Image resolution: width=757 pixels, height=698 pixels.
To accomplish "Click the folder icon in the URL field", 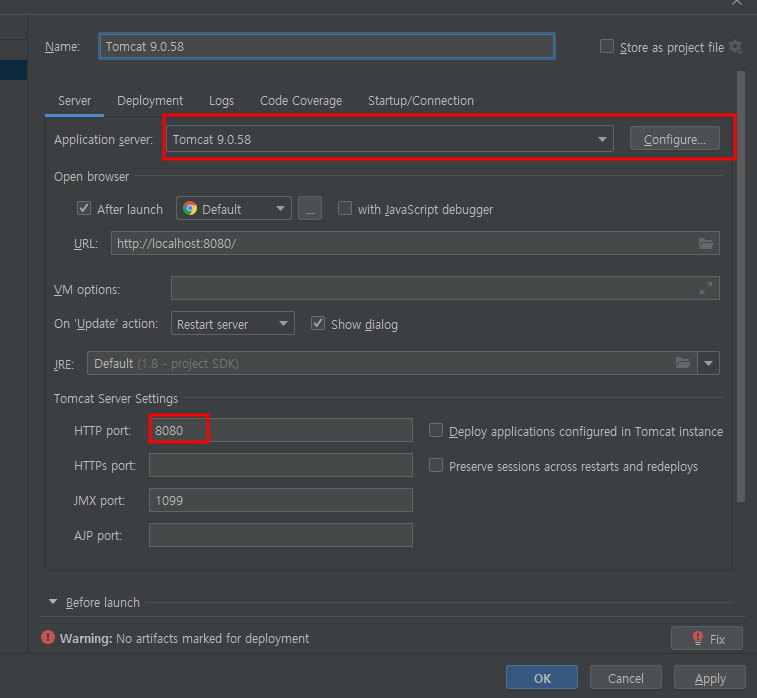I will click(x=706, y=243).
